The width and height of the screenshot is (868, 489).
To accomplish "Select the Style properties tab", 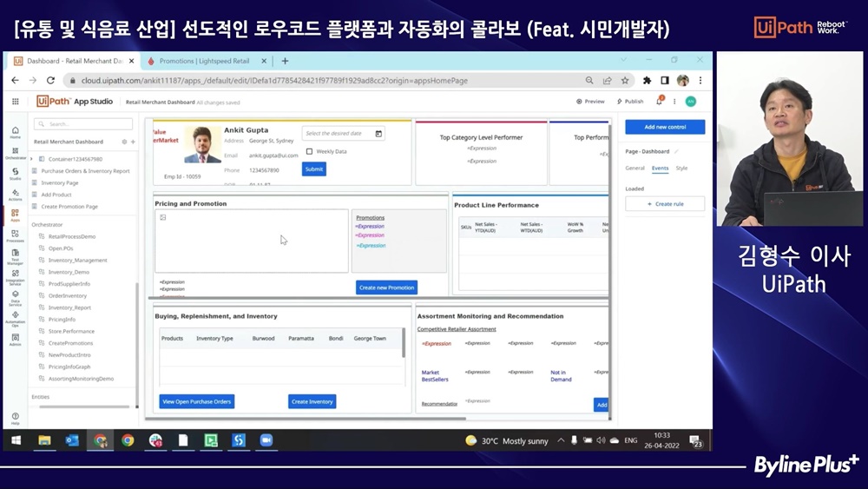I will pyautogui.click(x=681, y=168).
